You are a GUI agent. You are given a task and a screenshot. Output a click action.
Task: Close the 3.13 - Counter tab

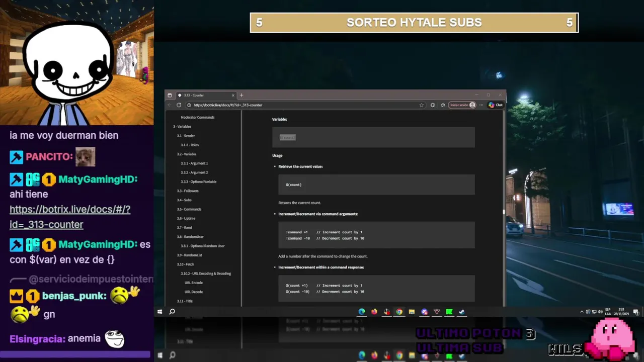(233, 95)
